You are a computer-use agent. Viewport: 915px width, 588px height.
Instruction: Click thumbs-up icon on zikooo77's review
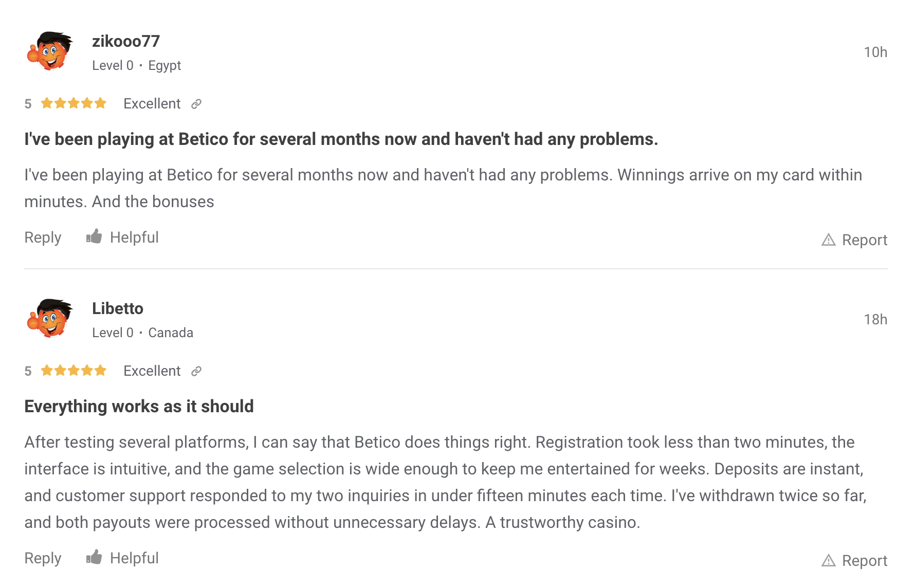pos(94,236)
